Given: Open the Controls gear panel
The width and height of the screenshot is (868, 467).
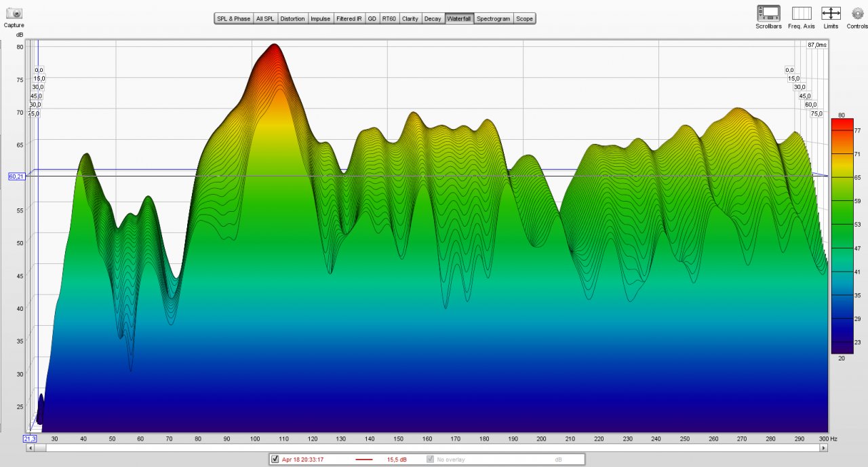Looking at the screenshot, I should [x=857, y=13].
